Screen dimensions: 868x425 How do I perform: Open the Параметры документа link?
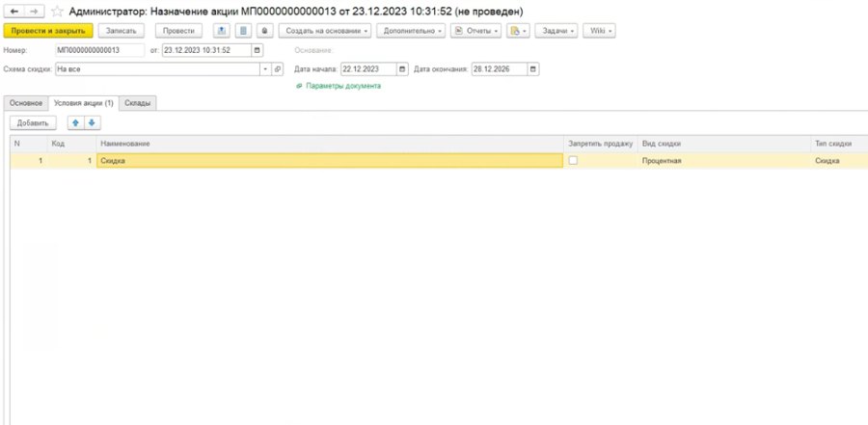click(343, 87)
